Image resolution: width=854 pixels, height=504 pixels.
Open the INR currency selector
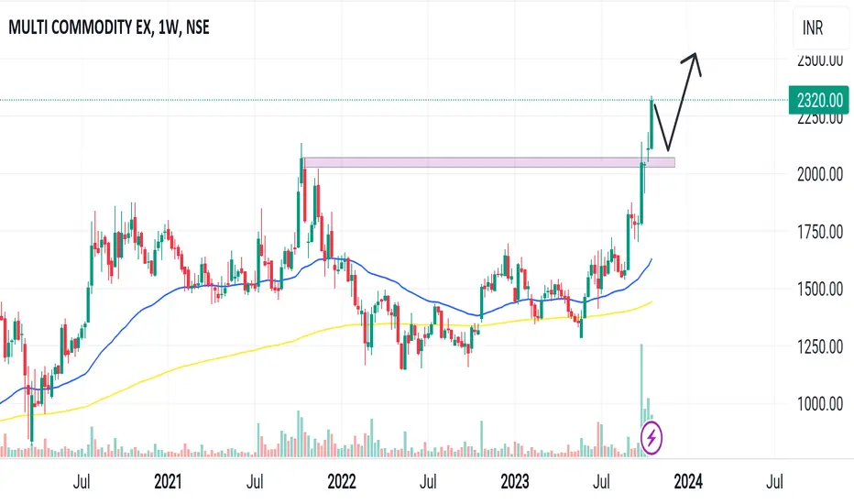click(821, 28)
